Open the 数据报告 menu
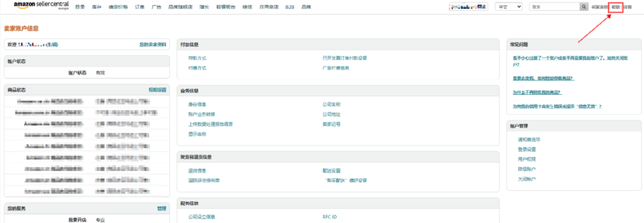 [226, 7]
